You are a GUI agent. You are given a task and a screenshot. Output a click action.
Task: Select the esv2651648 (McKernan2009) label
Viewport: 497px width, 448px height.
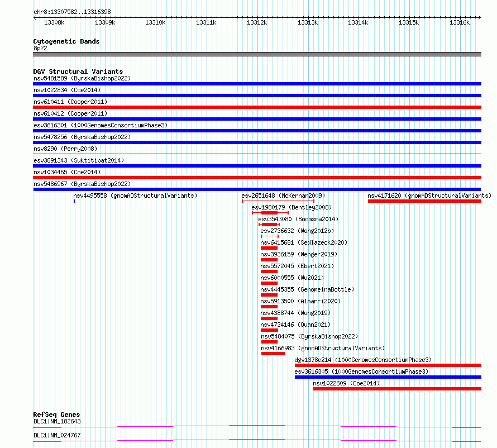(283, 196)
